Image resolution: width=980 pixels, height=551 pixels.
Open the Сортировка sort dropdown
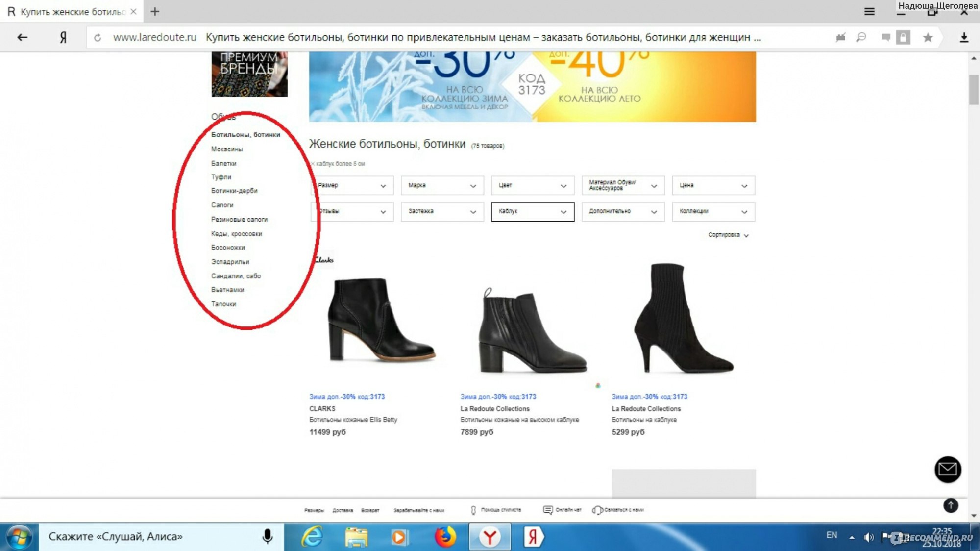pos(728,235)
